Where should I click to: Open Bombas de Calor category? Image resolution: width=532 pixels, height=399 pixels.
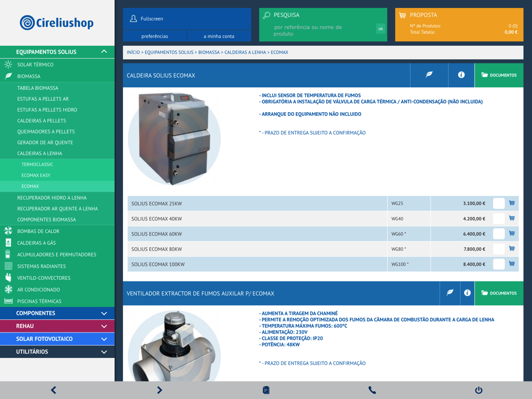click(38, 231)
